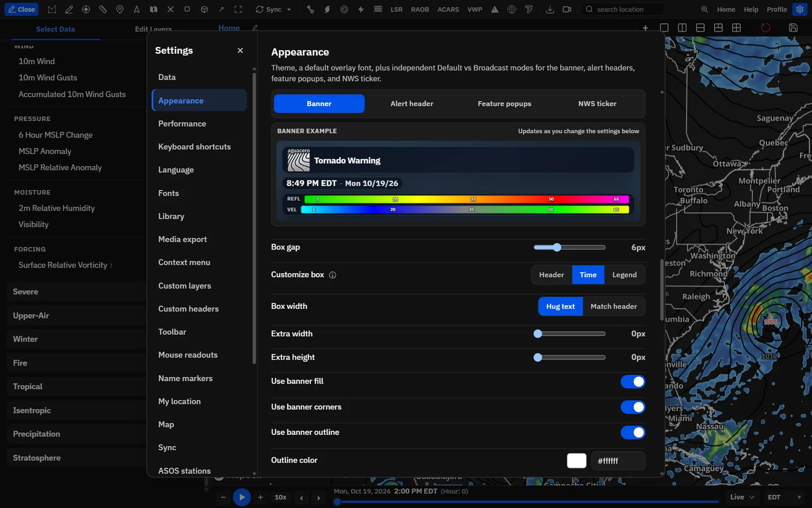Select the crosshair target tool
The image size is (812, 508).
click(86, 9)
